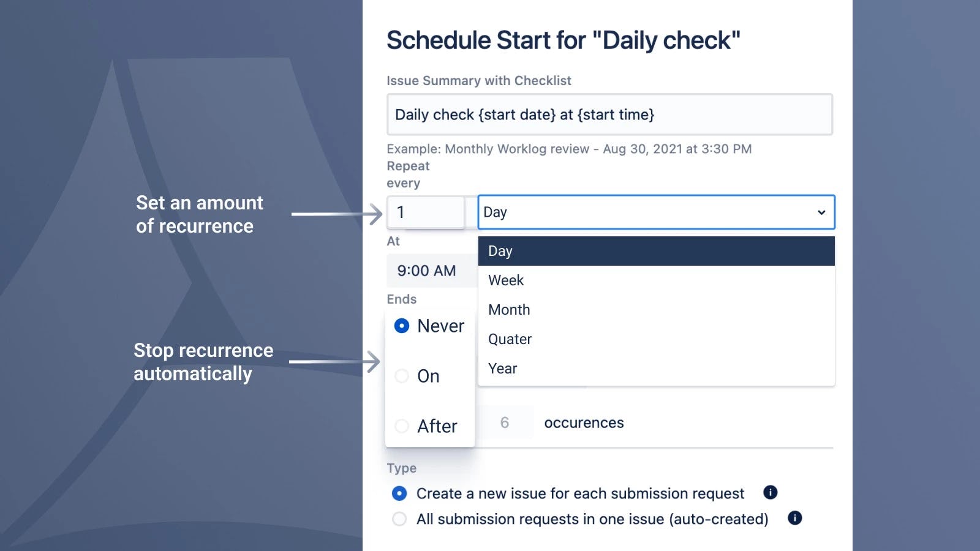Click the info icon beside "All submission requests in one issue"
The height and width of the screenshot is (551, 980).
click(795, 519)
